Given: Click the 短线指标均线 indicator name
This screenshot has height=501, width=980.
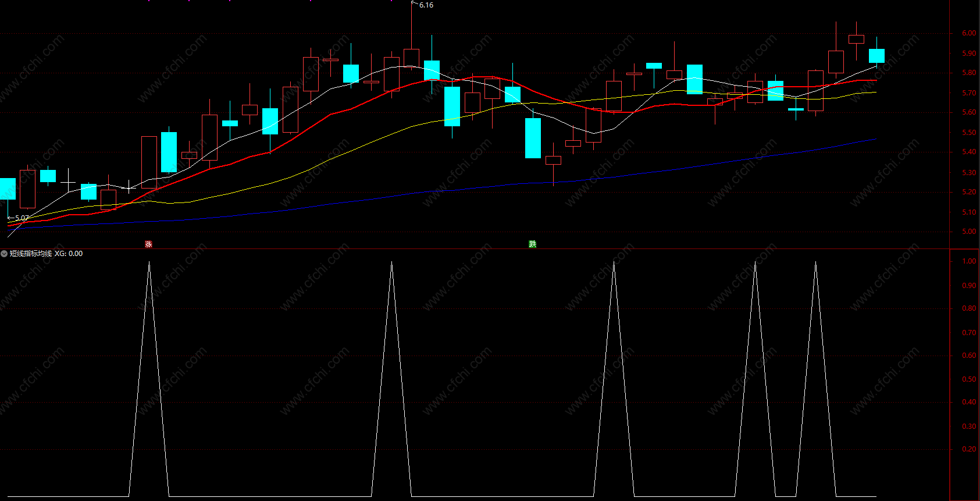Looking at the screenshot, I should point(31,254).
